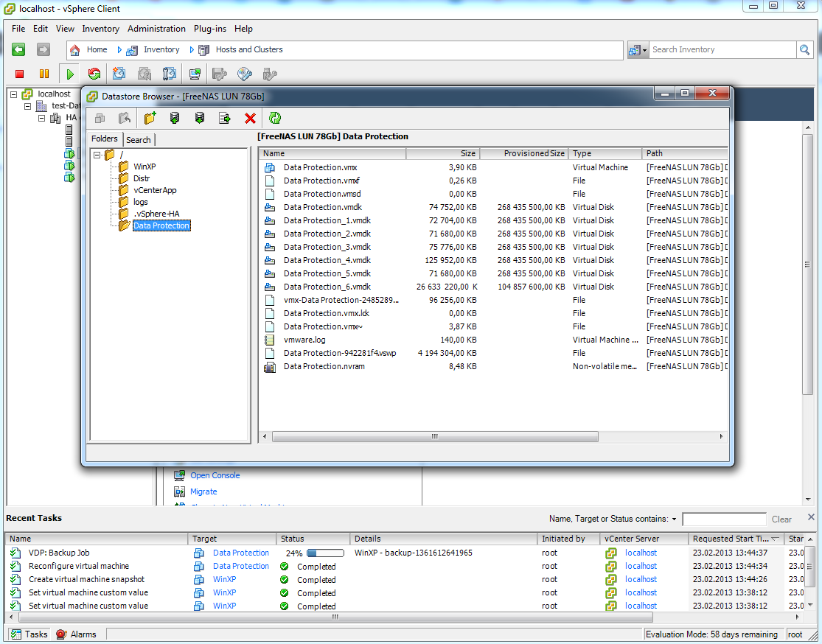The image size is (822, 644).
Task: Click the Recent Tasks filter text field
Action: point(724,519)
